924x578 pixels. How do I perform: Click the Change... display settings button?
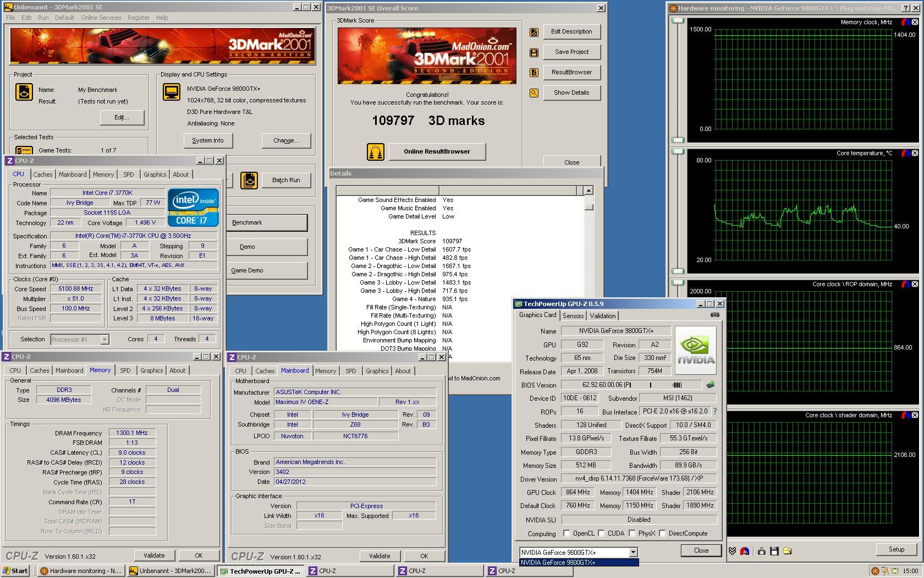point(286,141)
